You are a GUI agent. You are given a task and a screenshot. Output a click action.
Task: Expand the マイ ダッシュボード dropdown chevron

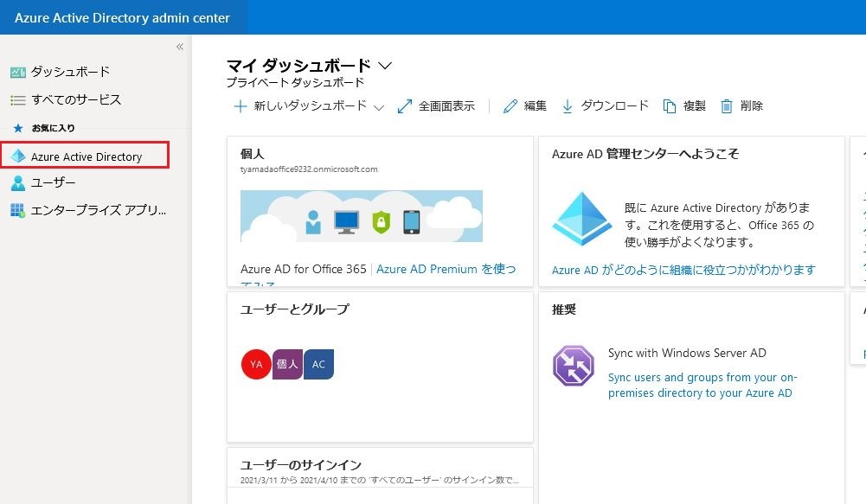(385, 66)
